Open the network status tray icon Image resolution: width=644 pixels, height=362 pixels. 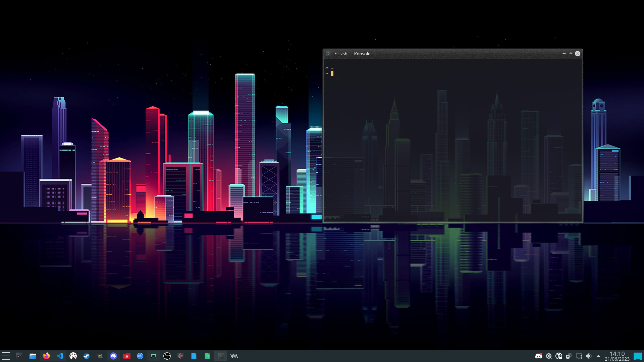pos(579,356)
